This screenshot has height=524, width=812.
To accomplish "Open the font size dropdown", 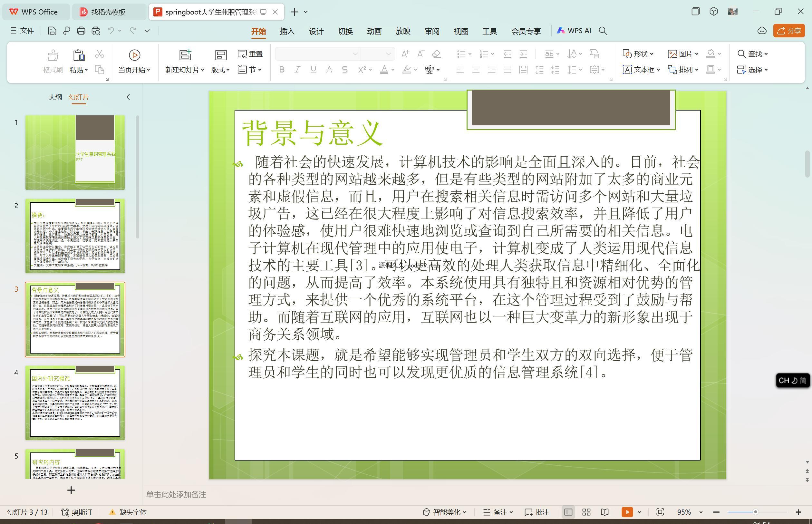I will [389, 54].
